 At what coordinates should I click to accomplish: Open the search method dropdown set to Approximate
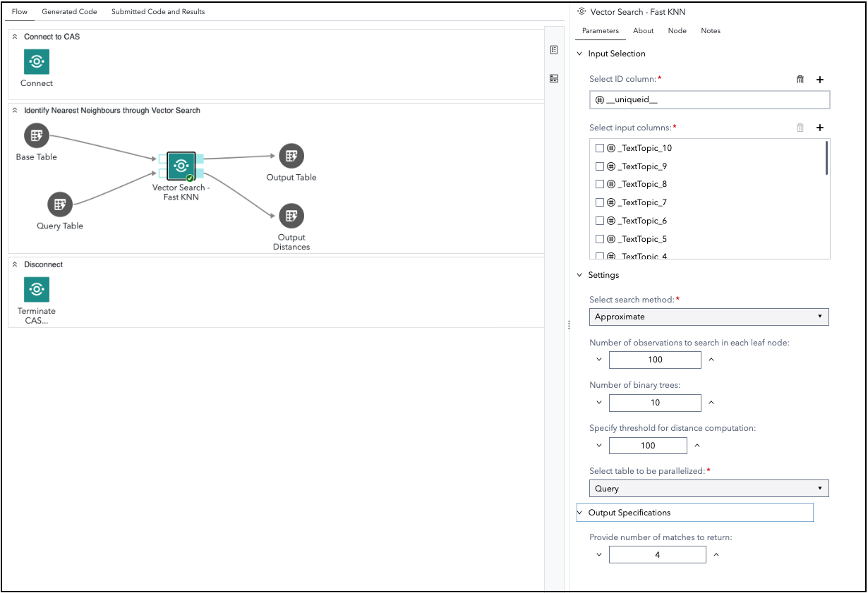point(709,317)
